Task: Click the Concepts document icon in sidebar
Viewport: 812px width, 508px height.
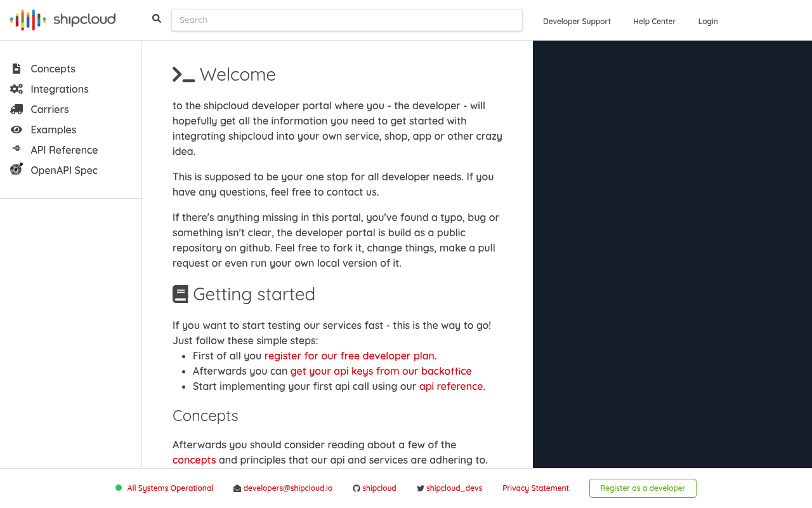Action: (x=16, y=69)
